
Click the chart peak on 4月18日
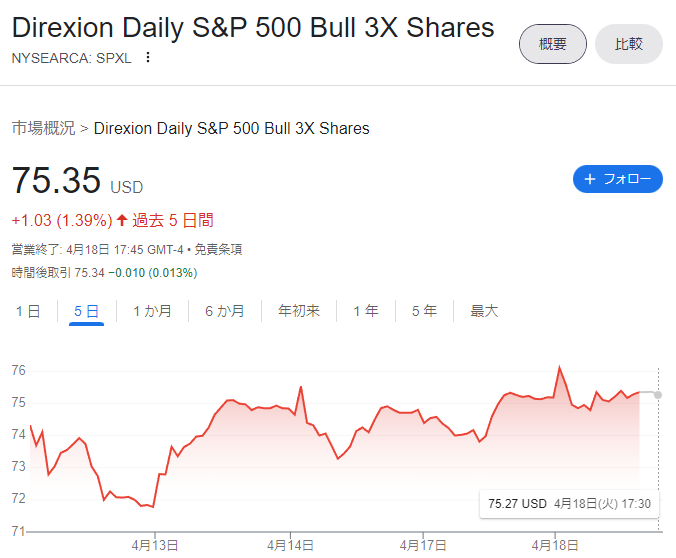[x=560, y=367]
